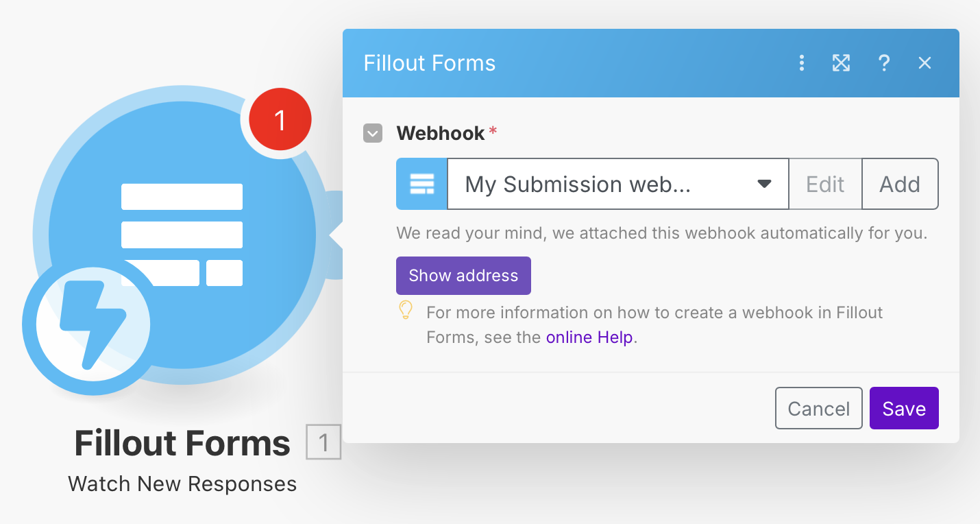Open the three-dot options menu in dialog header
980x524 pixels.
pos(802,63)
